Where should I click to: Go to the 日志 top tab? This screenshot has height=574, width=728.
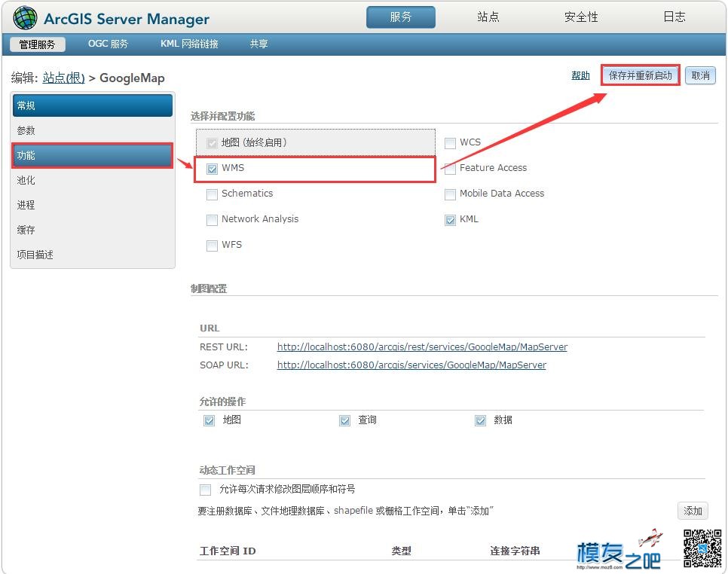coord(674,17)
